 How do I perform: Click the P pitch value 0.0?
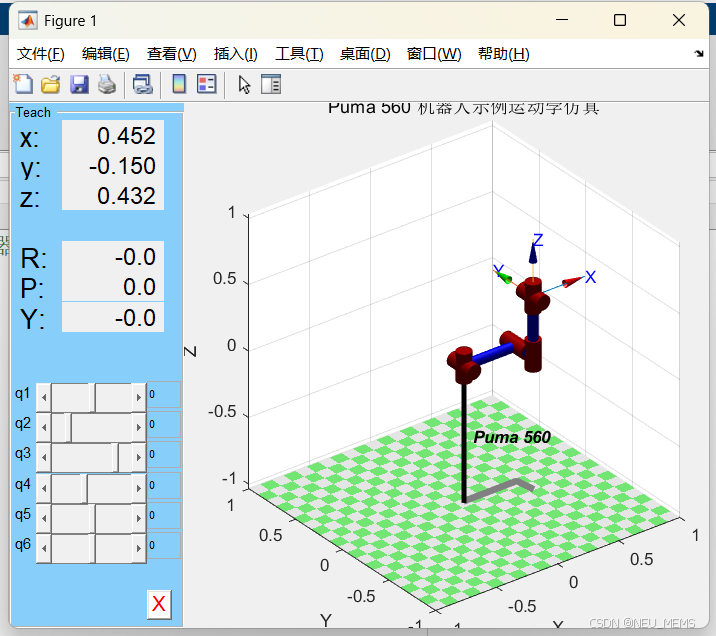coord(113,287)
